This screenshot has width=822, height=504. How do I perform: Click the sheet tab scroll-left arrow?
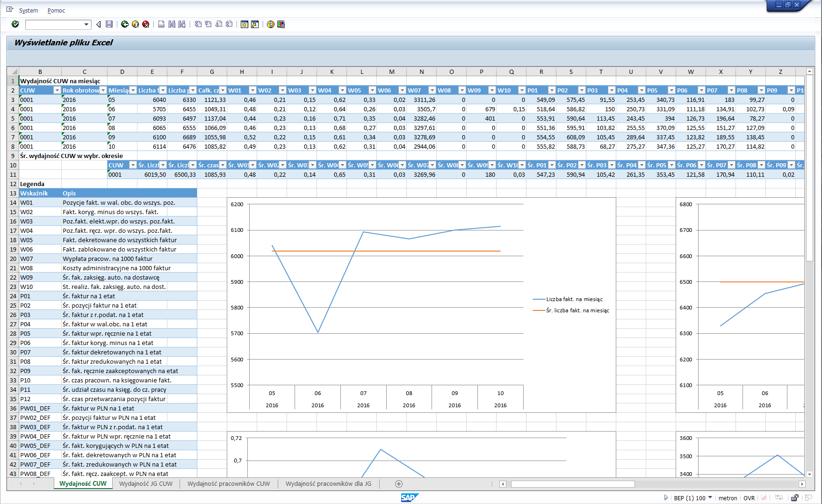click(x=21, y=484)
